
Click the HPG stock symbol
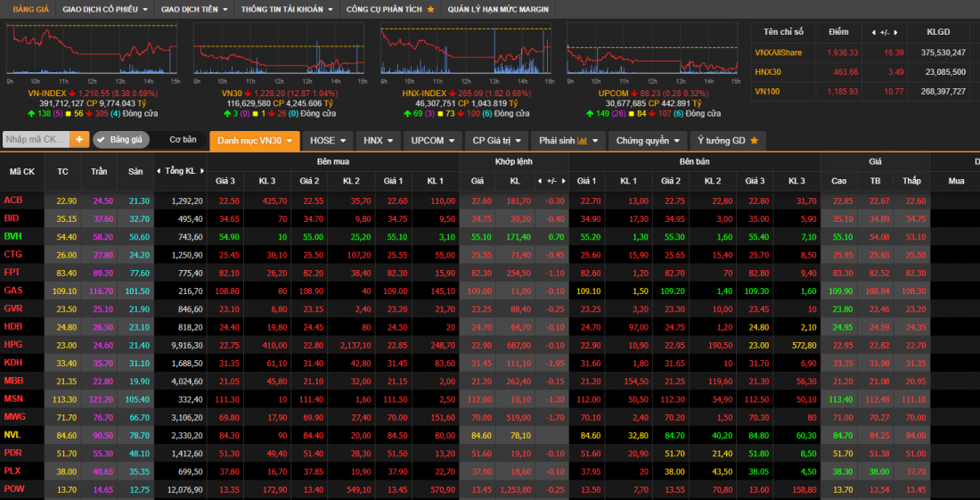[x=12, y=344]
